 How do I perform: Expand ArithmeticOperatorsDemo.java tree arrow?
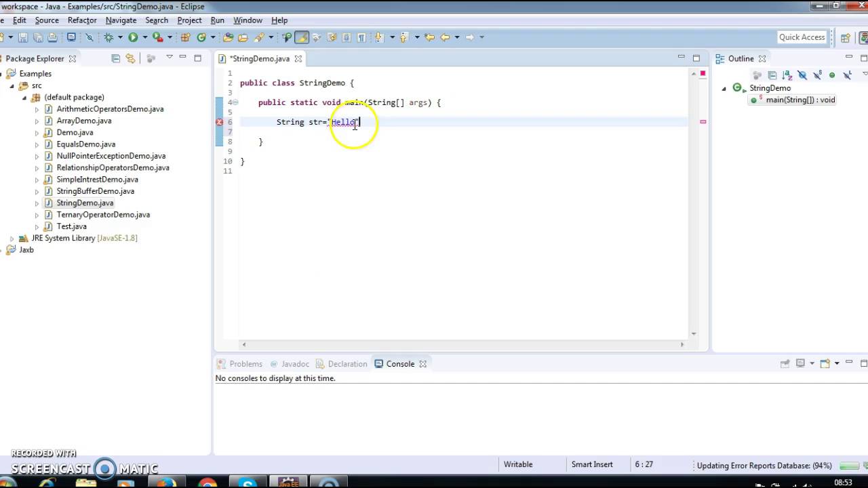tap(37, 109)
